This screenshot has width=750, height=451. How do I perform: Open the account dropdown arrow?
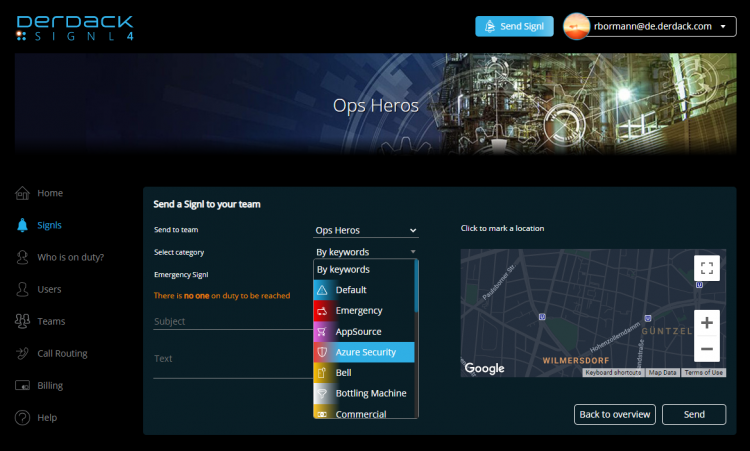tap(723, 27)
